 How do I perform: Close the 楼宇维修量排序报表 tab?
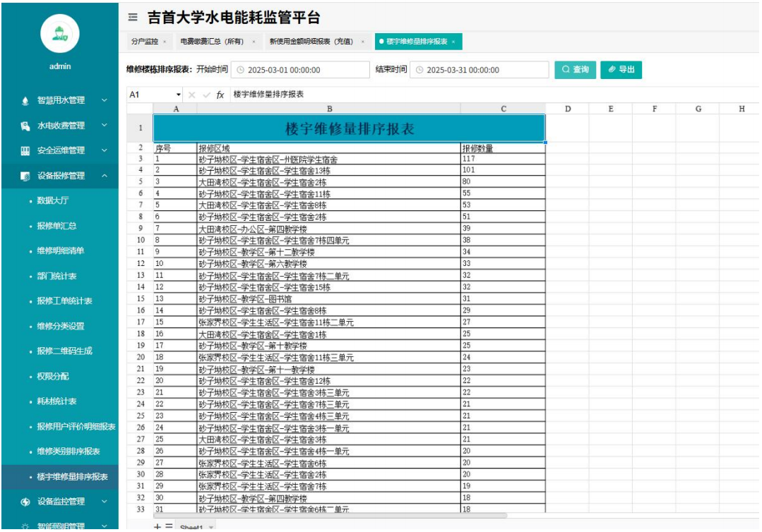coord(453,42)
